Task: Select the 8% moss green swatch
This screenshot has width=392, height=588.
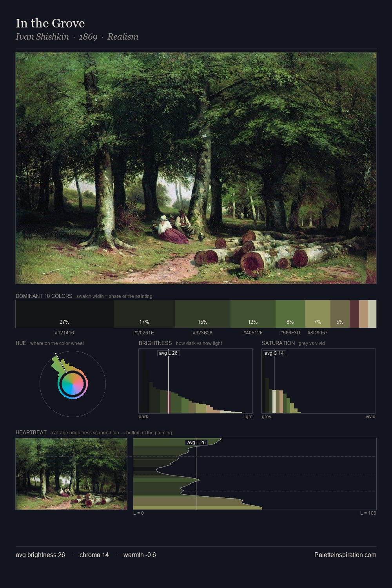Action: (290, 314)
